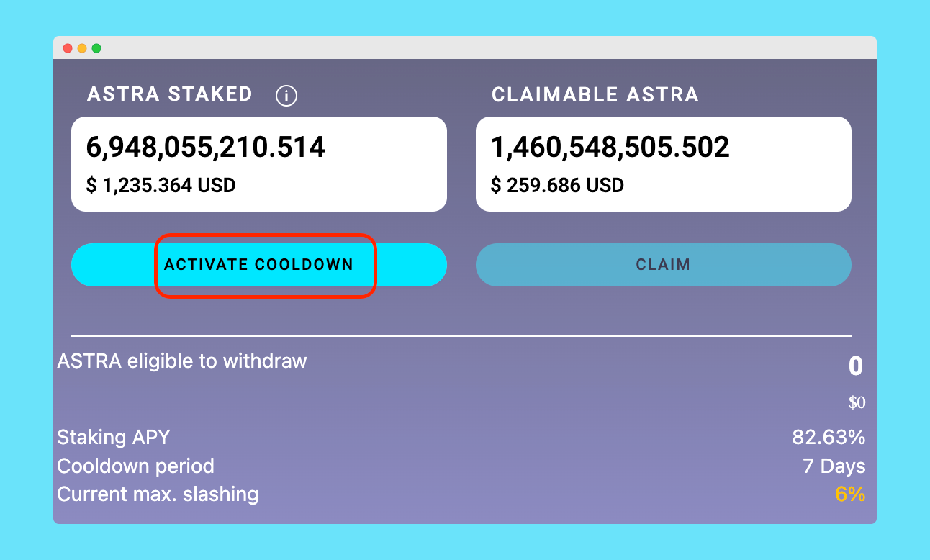Close the window with the red button

coord(68,48)
